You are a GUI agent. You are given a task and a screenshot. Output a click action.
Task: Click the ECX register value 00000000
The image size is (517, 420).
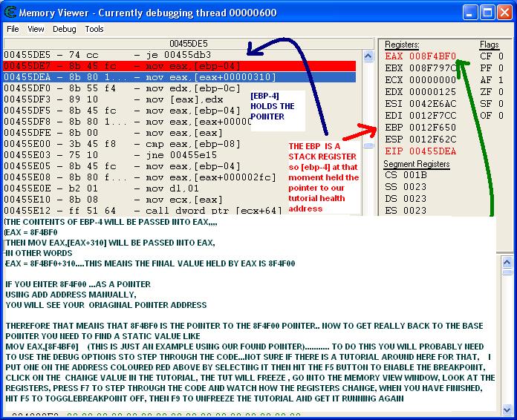[x=432, y=80]
